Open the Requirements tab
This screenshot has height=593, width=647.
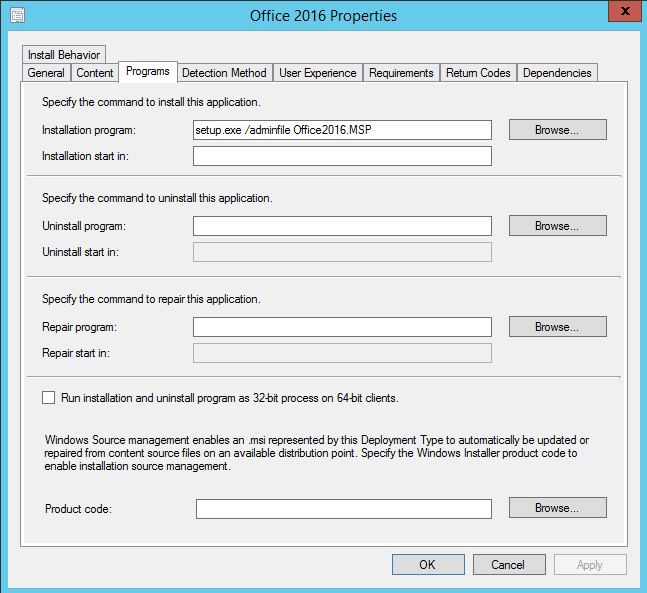(x=401, y=73)
